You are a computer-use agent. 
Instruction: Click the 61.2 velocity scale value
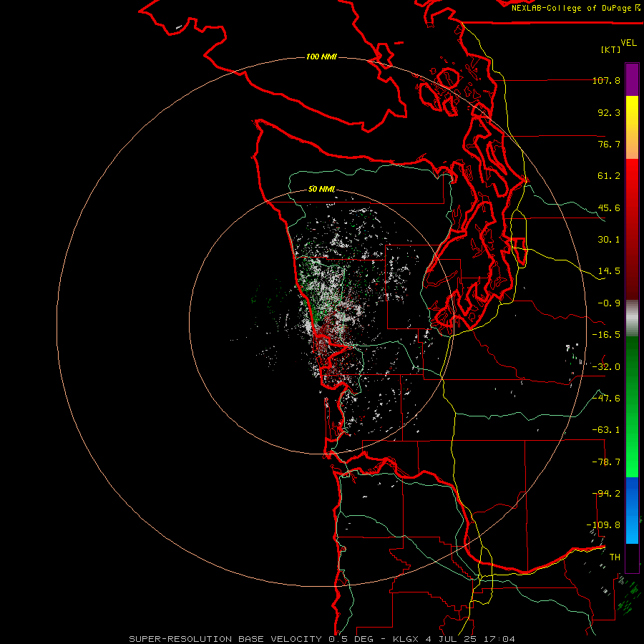pos(609,176)
